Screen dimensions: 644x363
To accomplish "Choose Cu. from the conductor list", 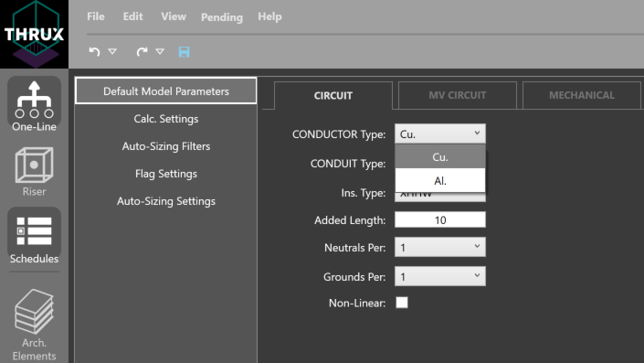I will pyautogui.click(x=440, y=156).
